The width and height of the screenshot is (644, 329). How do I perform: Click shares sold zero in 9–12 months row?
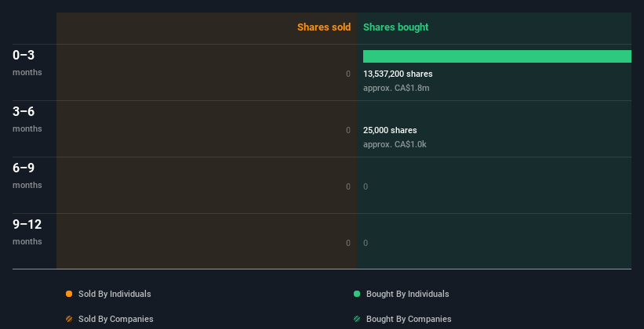(x=348, y=243)
